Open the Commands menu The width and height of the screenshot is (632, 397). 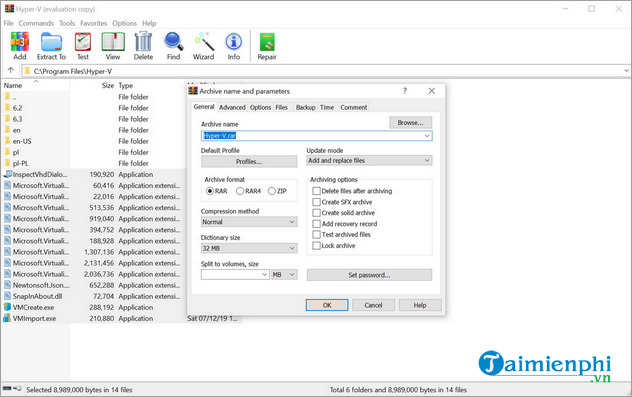coord(36,23)
